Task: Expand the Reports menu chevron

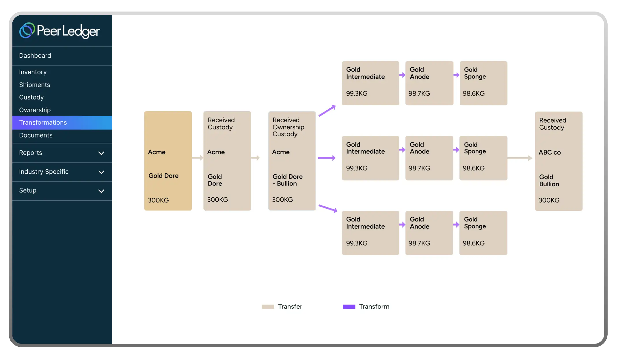Action: point(101,153)
